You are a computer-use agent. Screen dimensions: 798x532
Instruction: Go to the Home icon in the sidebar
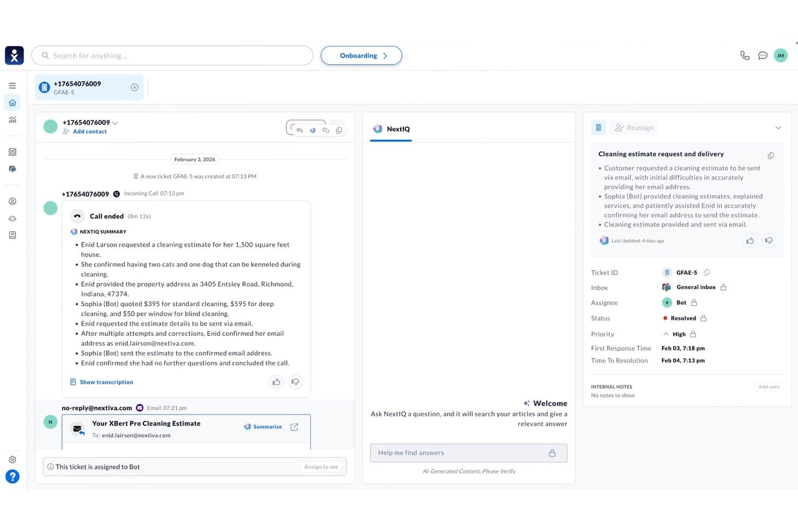click(12, 102)
